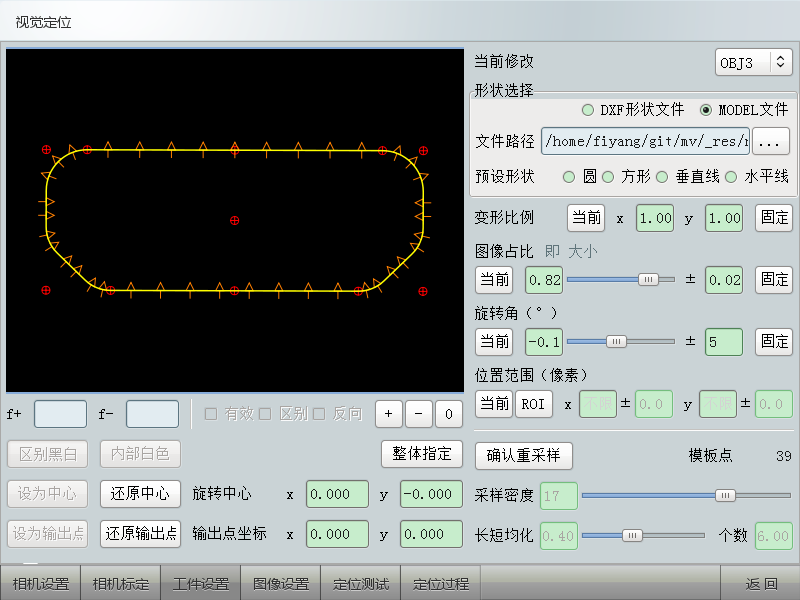The image size is (800, 600).
Task: Choose the 圆 preset shape
Action: click(569, 177)
